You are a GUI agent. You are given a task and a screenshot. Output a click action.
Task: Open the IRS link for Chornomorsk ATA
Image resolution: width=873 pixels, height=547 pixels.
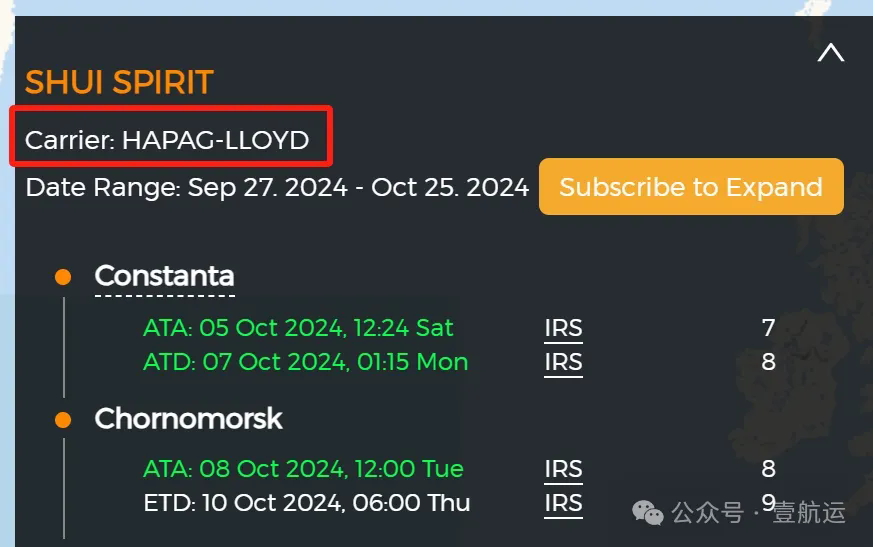pyautogui.click(x=563, y=469)
